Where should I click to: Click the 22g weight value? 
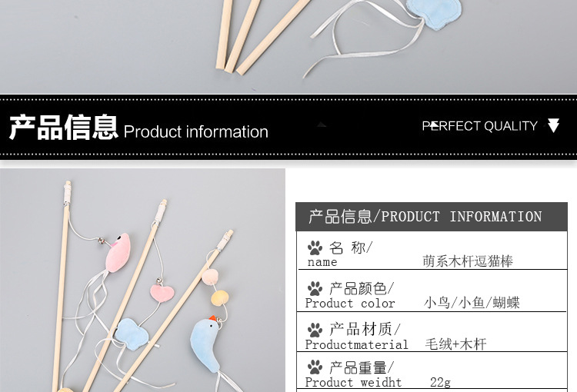[440, 382]
